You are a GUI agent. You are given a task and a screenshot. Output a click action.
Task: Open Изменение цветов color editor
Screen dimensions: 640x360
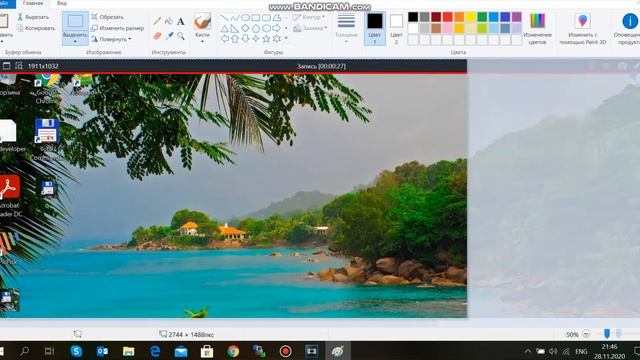coord(537,29)
